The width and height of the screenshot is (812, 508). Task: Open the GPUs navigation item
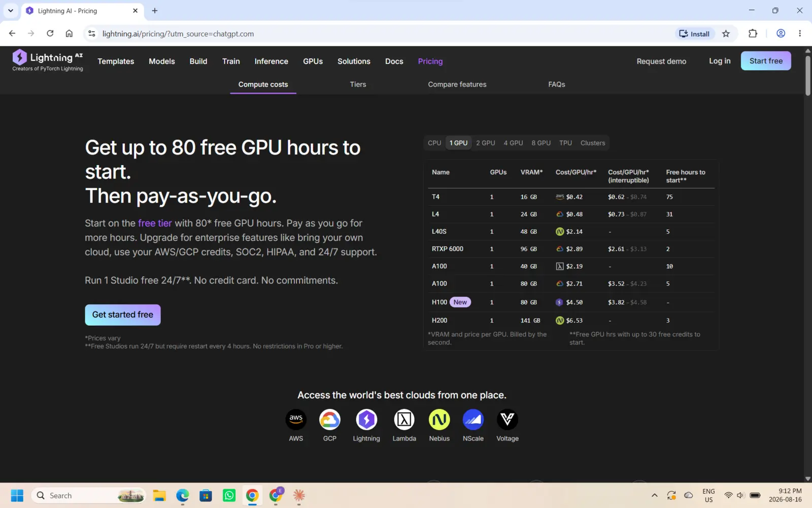click(313, 61)
